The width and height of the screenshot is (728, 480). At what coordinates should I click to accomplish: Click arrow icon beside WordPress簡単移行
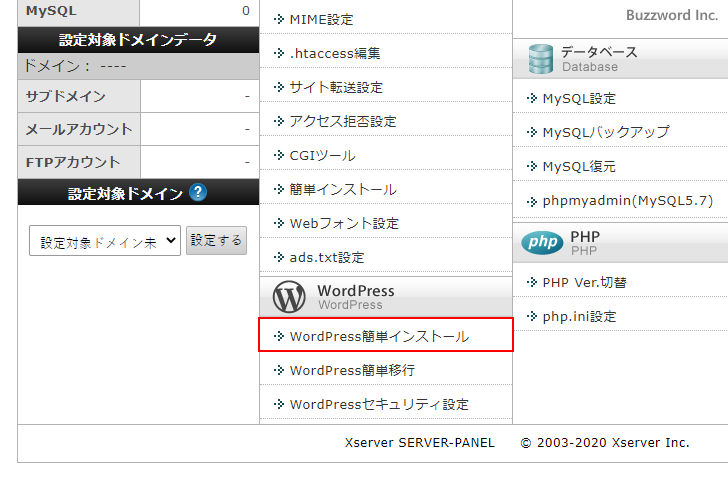[x=279, y=370]
